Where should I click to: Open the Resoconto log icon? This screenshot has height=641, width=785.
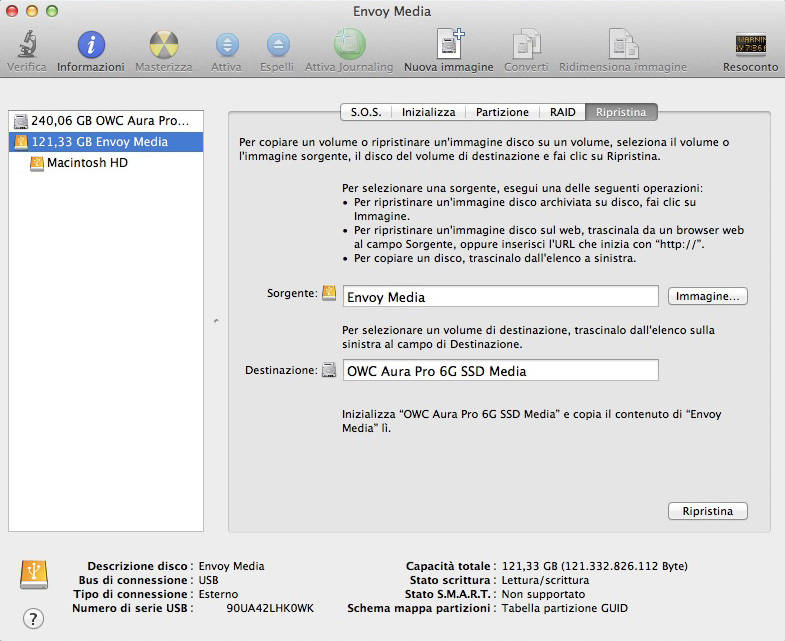750,44
